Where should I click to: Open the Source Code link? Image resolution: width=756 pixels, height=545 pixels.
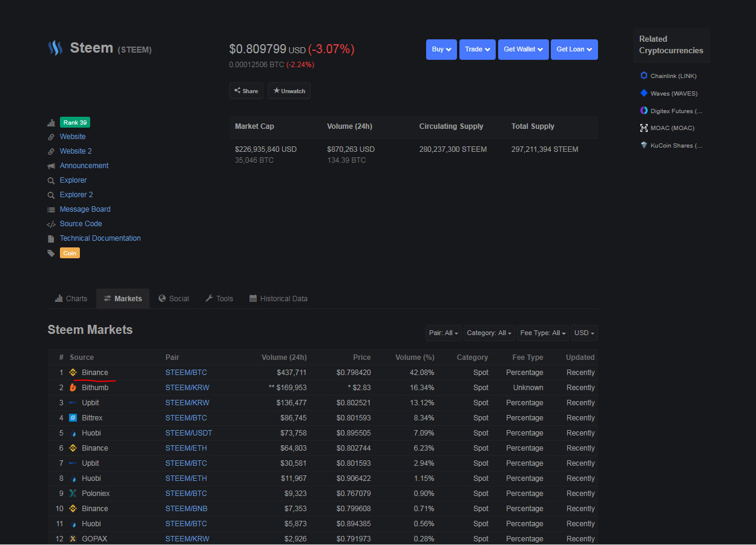[81, 224]
